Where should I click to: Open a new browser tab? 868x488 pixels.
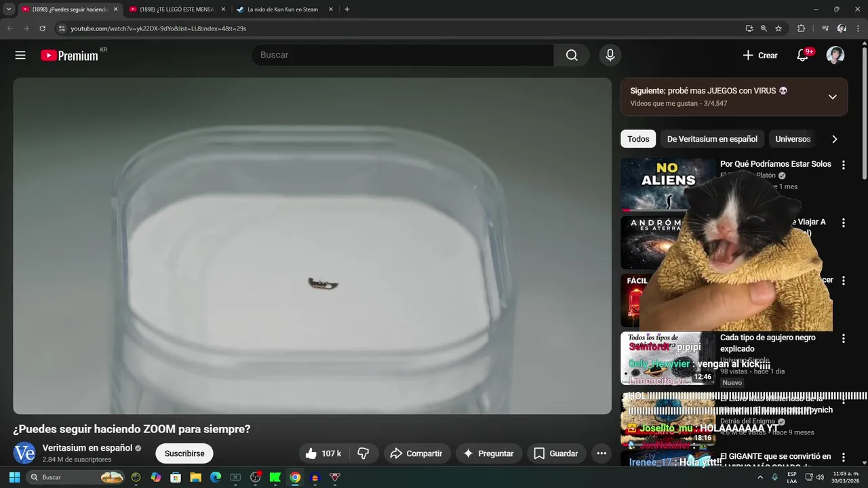tap(347, 9)
